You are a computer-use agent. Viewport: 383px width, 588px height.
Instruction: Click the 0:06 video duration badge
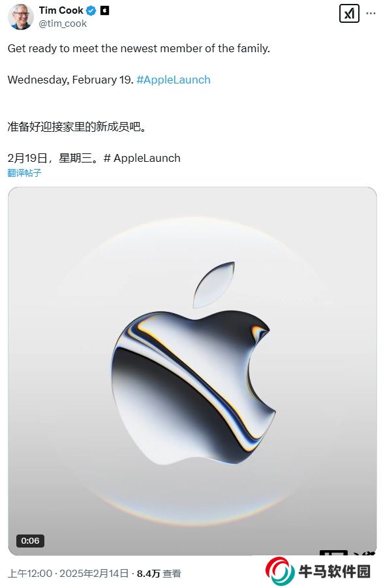click(x=30, y=540)
